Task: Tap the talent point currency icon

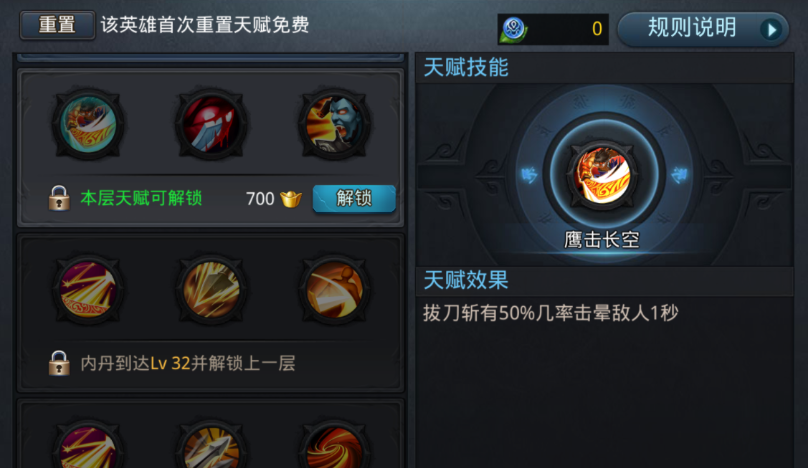Action: (513, 29)
